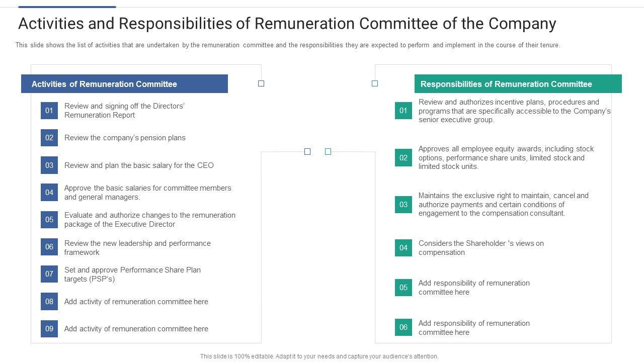
Task: Click the green 06 number badge
Action: tap(404, 327)
